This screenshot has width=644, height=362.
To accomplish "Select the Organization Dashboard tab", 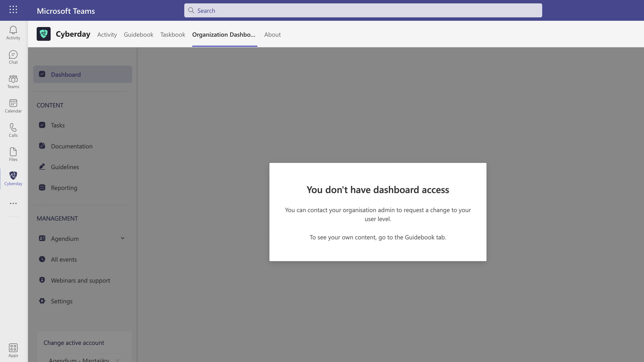I will point(224,35).
